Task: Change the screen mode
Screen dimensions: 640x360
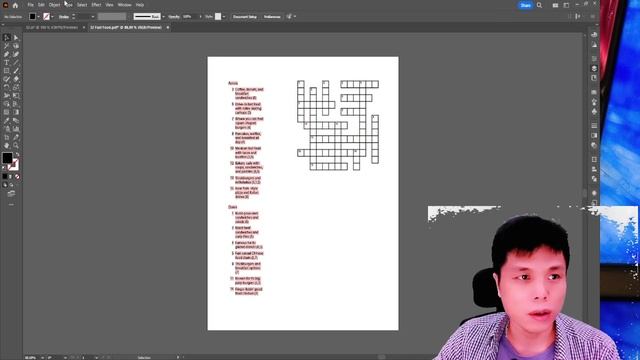Action: click(11, 193)
